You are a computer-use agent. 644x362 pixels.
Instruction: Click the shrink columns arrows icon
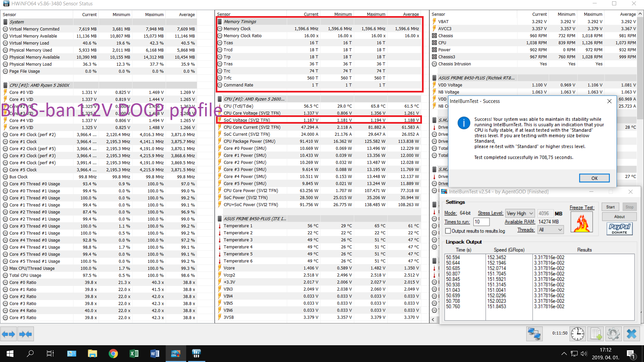click(x=25, y=334)
